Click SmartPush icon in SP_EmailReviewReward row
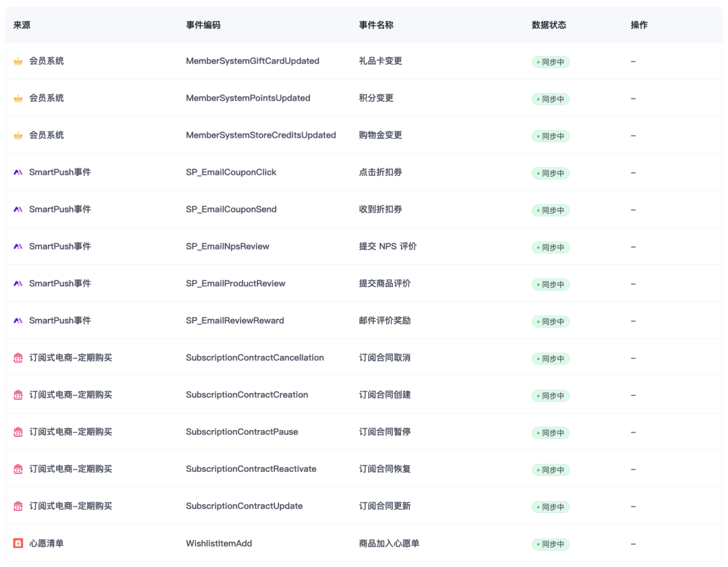This screenshot has width=728, height=567. tap(18, 321)
